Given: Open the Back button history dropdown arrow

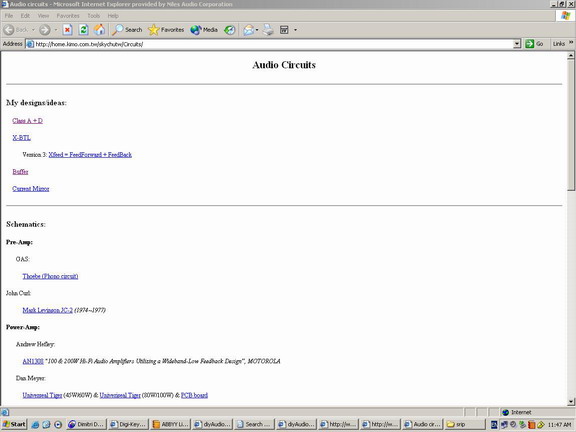Looking at the screenshot, I should (x=33, y=30).
